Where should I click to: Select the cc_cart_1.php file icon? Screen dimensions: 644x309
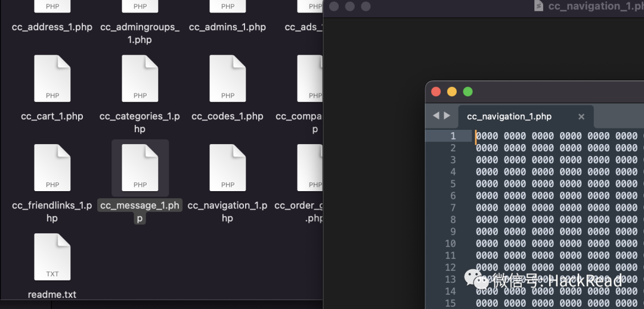click(x=52, y=78)
